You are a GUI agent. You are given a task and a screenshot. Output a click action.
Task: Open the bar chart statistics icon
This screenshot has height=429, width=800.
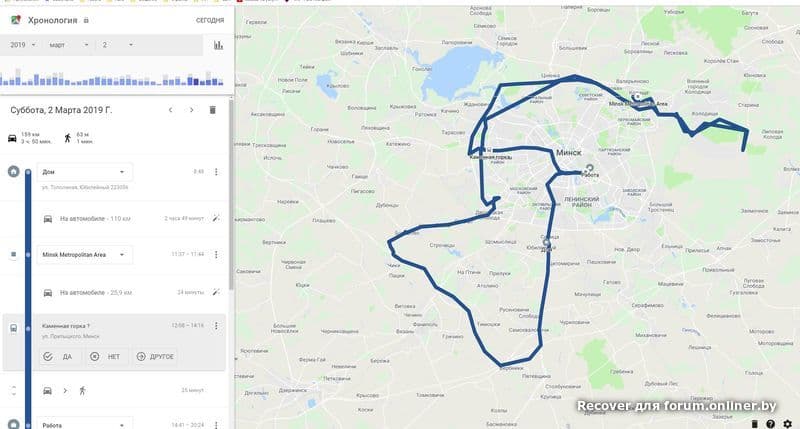pos(218,45)
